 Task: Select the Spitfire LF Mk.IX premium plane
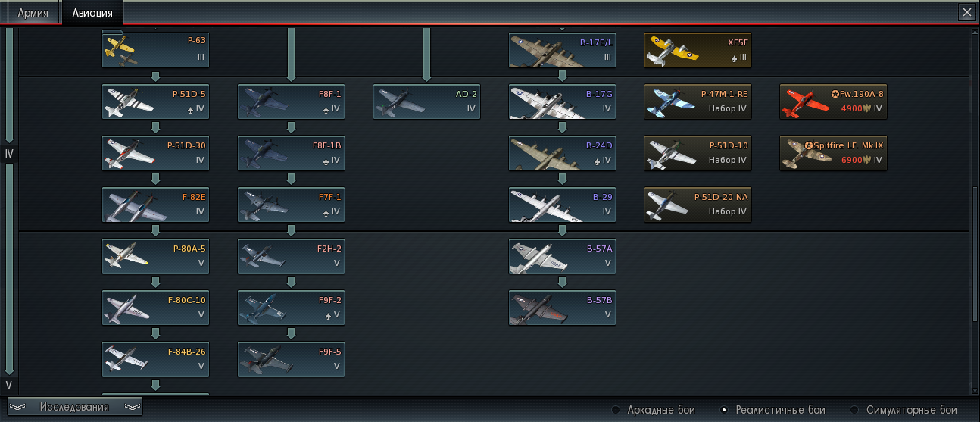pyautogui.click(x=833, y=153)
